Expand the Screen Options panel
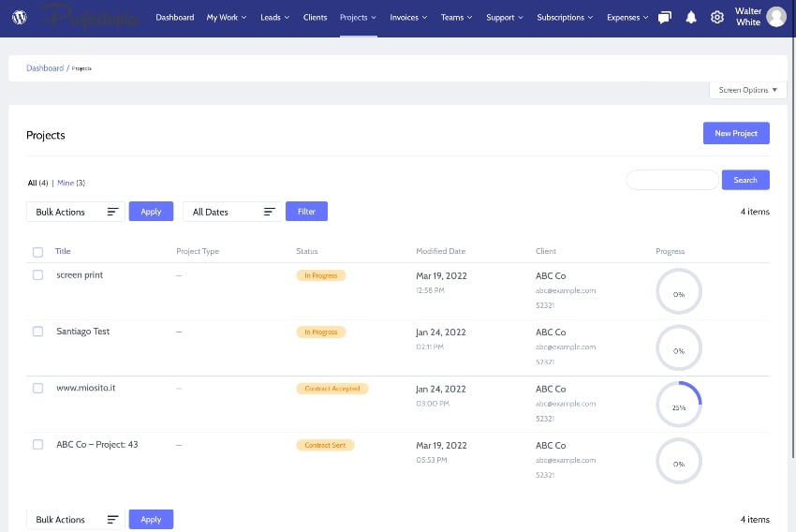Image resolution: width=796 pixels, height=532 pixels. [x=748, y=90]
